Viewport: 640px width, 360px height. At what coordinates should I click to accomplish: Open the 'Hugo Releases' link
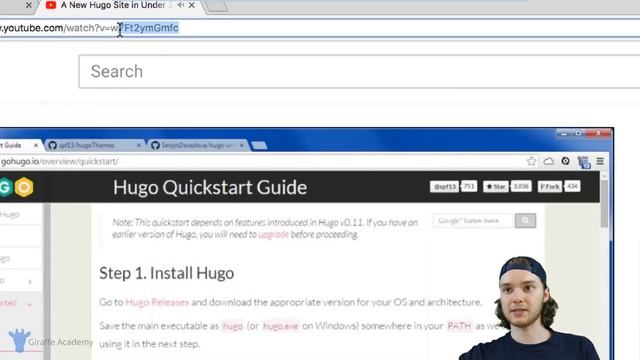tap(157, 302)
